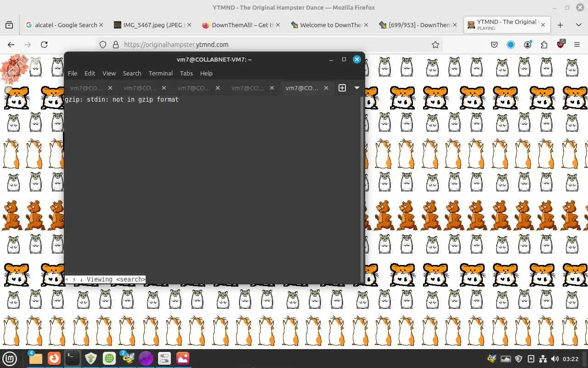Open Firefox View recent browsing icon

(x=9, y=25)
